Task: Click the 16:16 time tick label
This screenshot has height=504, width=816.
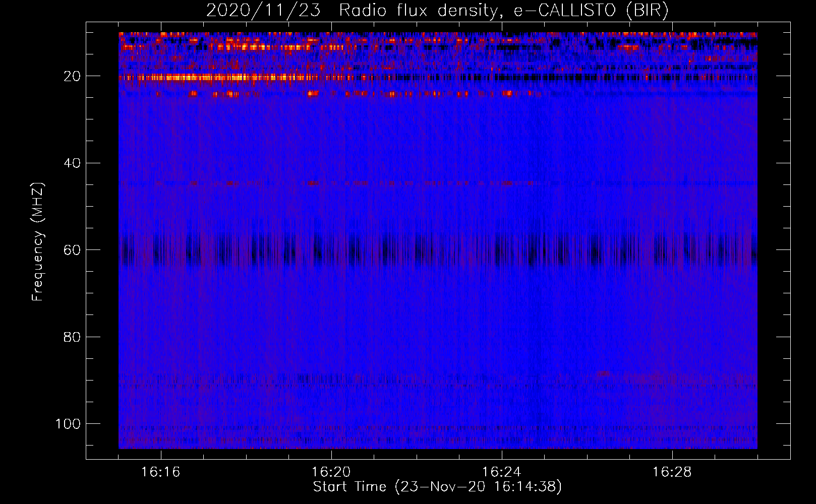Action: [161, 472]
